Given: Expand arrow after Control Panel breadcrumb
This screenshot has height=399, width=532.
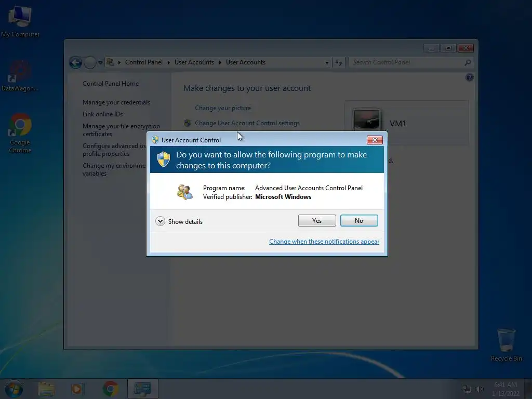Looking at the screenshot, I should (x=169, y=62).
